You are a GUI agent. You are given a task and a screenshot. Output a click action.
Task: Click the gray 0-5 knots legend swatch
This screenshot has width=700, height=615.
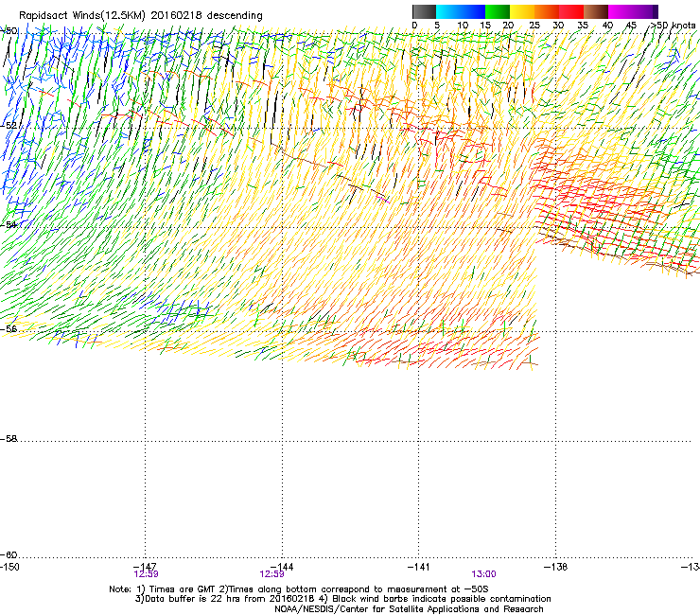pos(424,11)
